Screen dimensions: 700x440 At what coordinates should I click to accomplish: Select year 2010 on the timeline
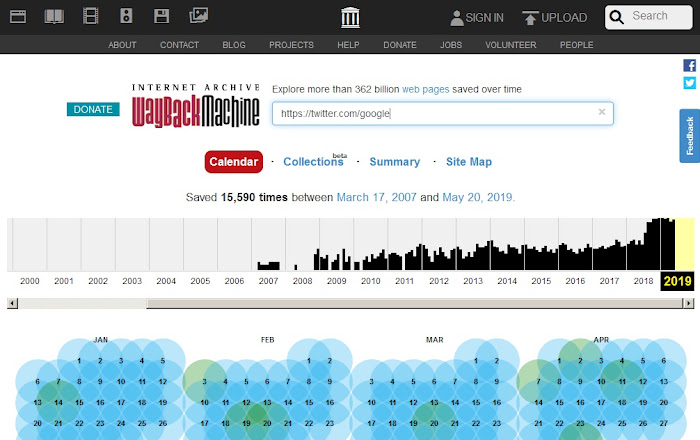coord(371,281)
